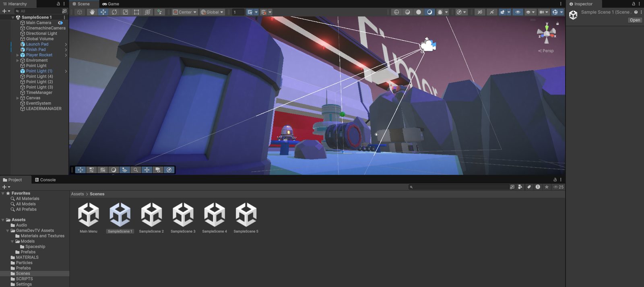Toggle Inspector lock icon
The width and height of the screenshot is (644, 287).
coord(633,4)
